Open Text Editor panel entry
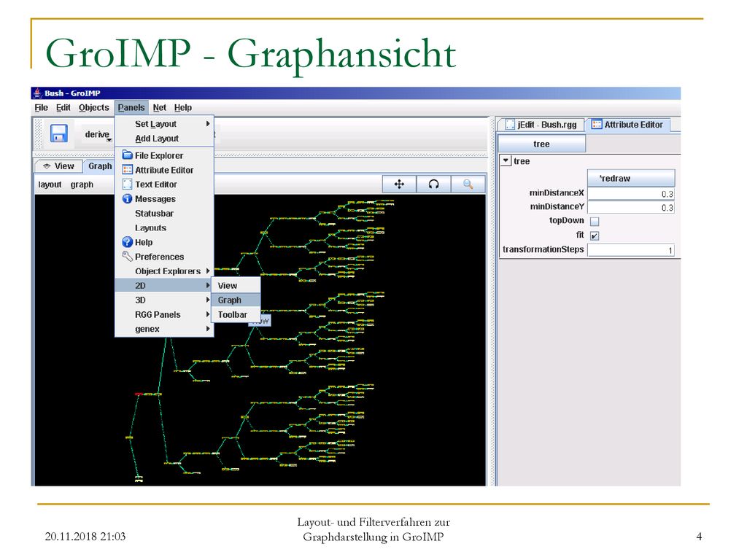Viewport: 747px width, 560px height. click(164, 184)
